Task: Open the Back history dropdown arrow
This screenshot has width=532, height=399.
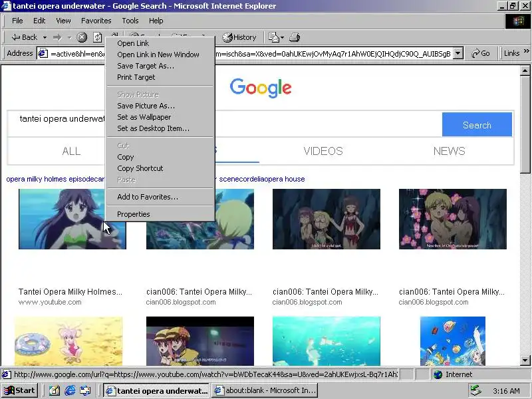Action: (x=45, y=37)
